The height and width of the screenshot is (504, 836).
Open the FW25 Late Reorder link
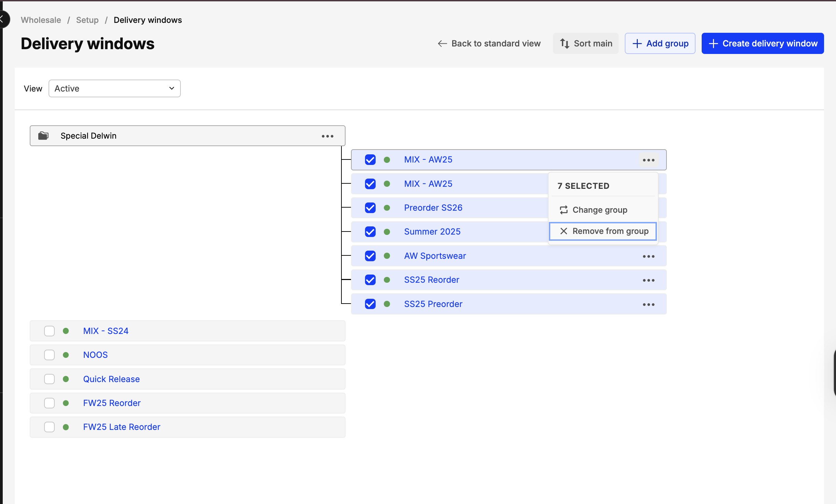(121, 427)
